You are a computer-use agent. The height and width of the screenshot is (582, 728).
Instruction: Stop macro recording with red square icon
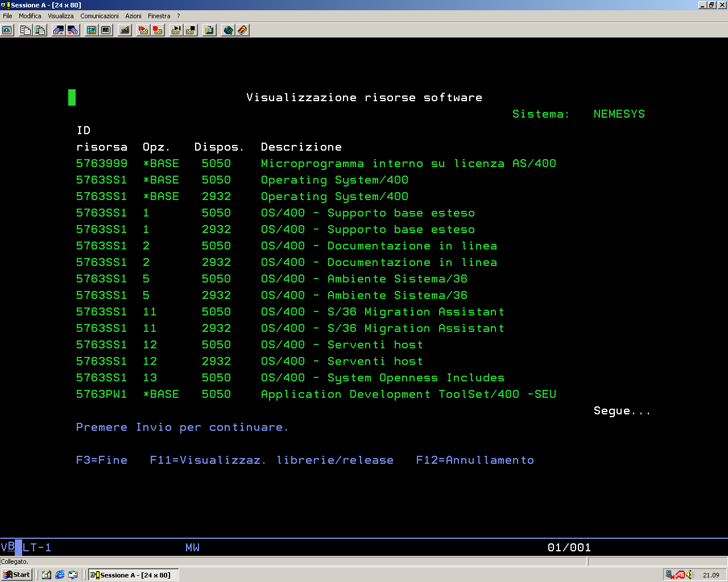tap(158, 30)
